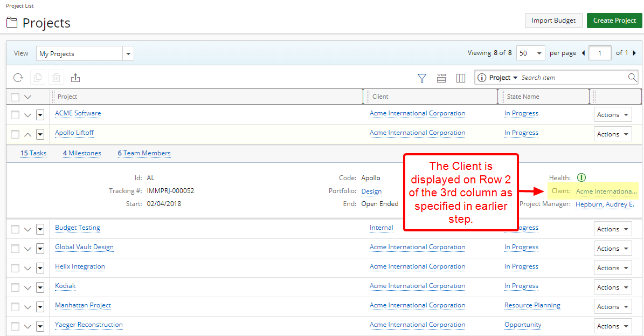644x336 pixels.
Task: Click the green Health status icon
Action: [x=581, y=177]
